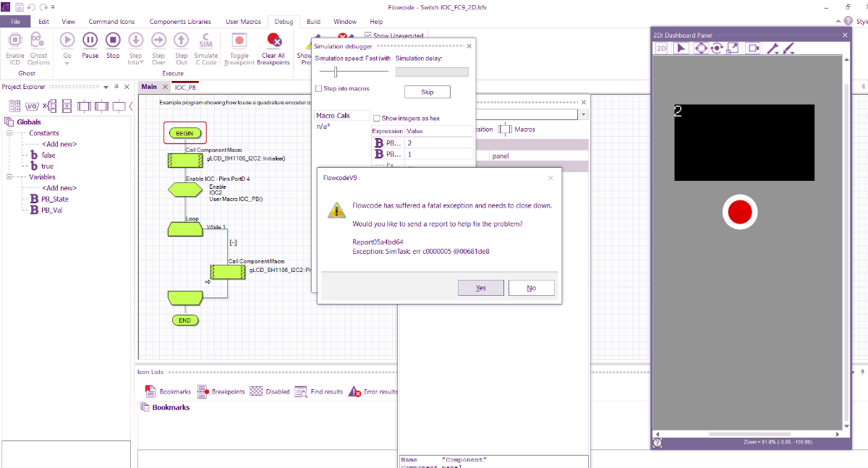
Task: Collapse the While 1 loop block
Action: (x=233, y=243)
